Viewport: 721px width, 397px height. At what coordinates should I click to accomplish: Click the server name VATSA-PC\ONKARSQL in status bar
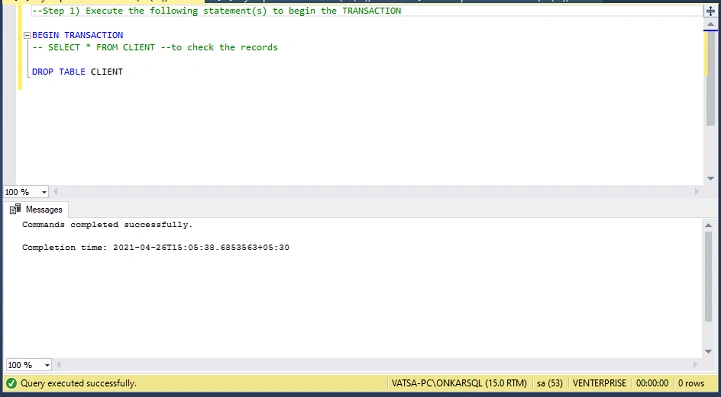point(459,383)
